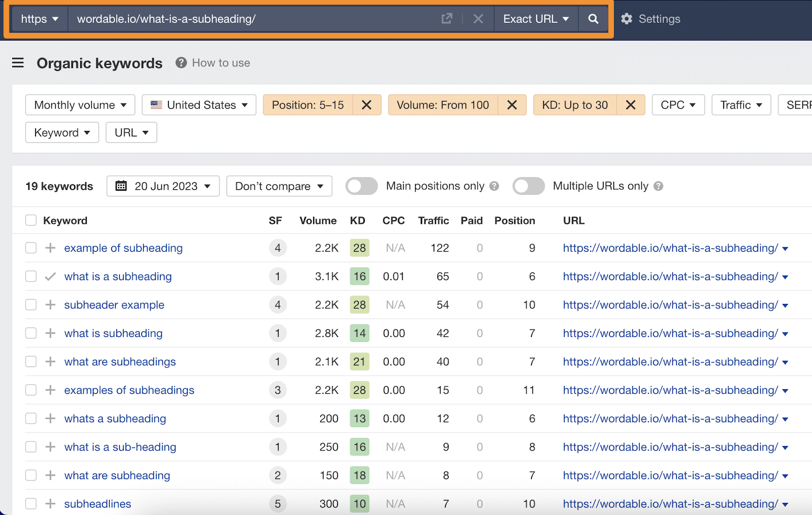Click help icon next to Main positions only
The width and height of the screenshot is (812, 515).
pyautogui.click(x=494, y=186)
